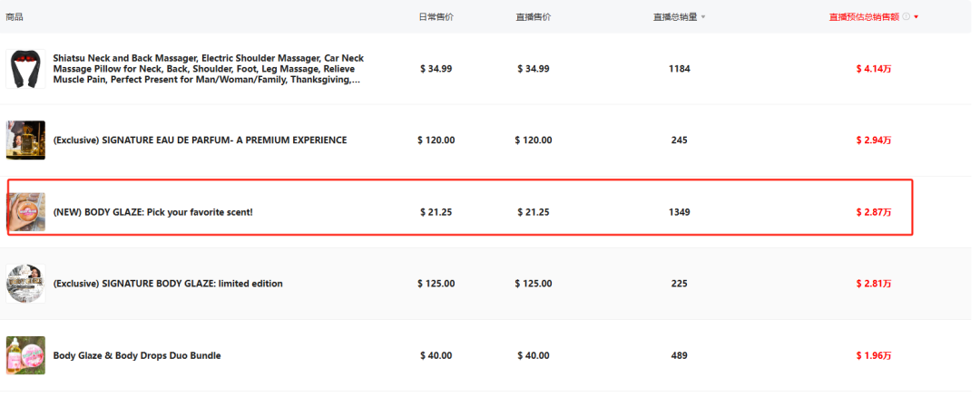This screenshot has width=980, height=397.
Task: Open Shiatsu Neck and Back Massager title
Action: [209, 69]
